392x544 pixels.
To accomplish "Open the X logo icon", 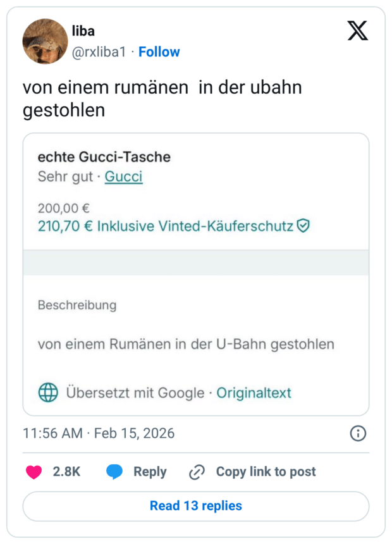I will pyautogui.click(x=358, y=30).
